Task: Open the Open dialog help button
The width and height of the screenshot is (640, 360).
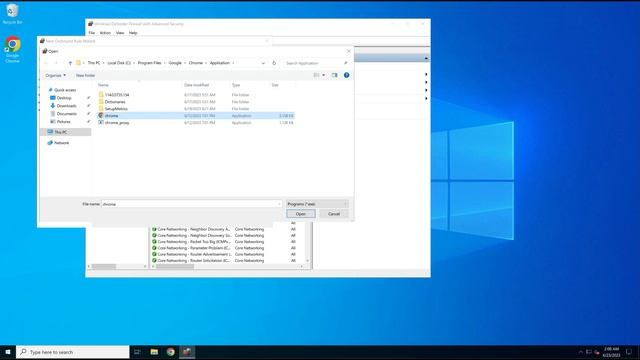Action: click(x=347, y=76)
